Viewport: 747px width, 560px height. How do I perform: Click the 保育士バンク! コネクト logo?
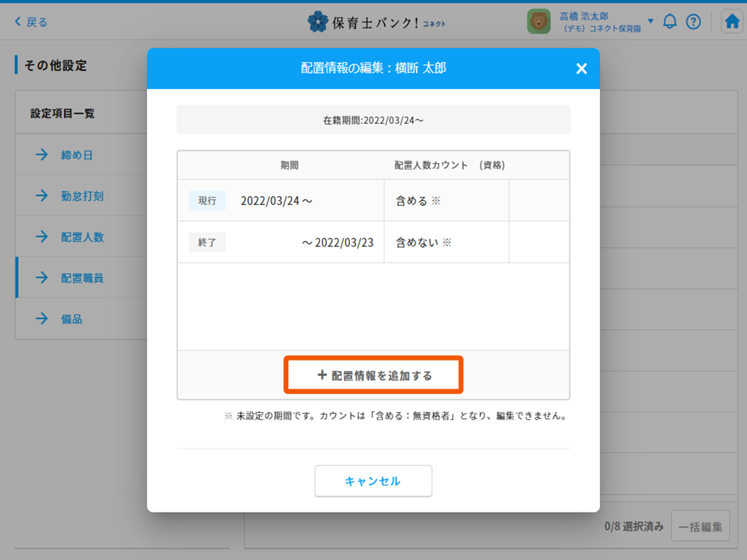(x=377, y=22)
